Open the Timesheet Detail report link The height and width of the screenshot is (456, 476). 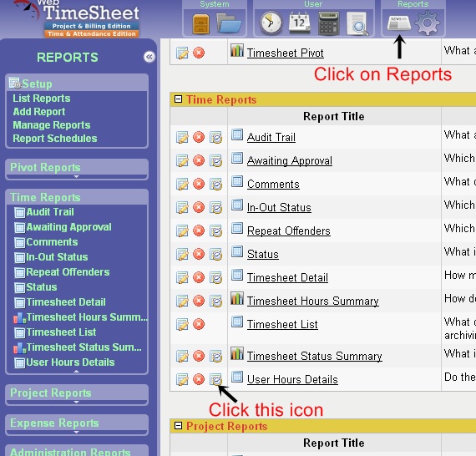click(287, 277)
